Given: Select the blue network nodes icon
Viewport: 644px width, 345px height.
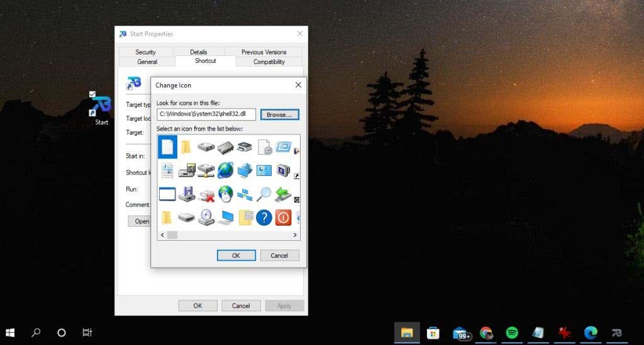Looking at the screenshot, I should (x=245, y=194).
